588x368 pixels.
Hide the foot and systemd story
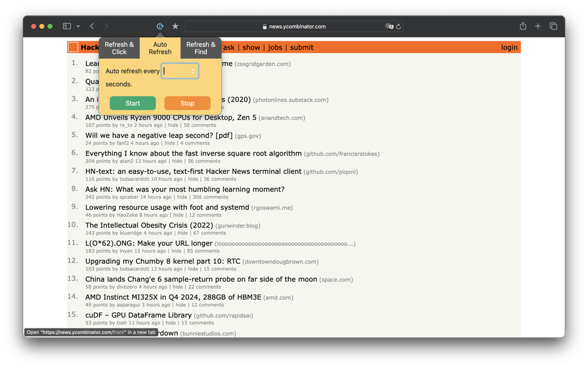(179, 215)
